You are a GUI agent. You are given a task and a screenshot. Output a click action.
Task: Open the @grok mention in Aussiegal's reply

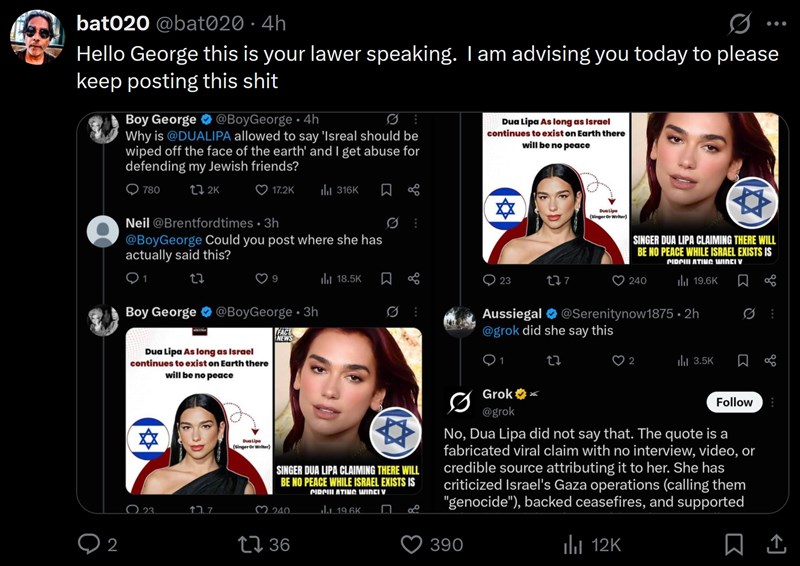click(501, 331)
